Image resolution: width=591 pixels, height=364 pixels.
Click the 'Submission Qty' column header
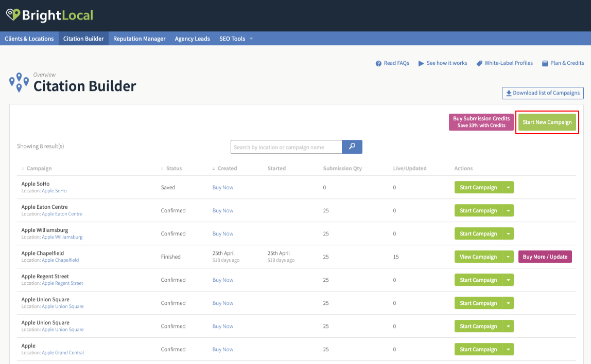(342, 168)
